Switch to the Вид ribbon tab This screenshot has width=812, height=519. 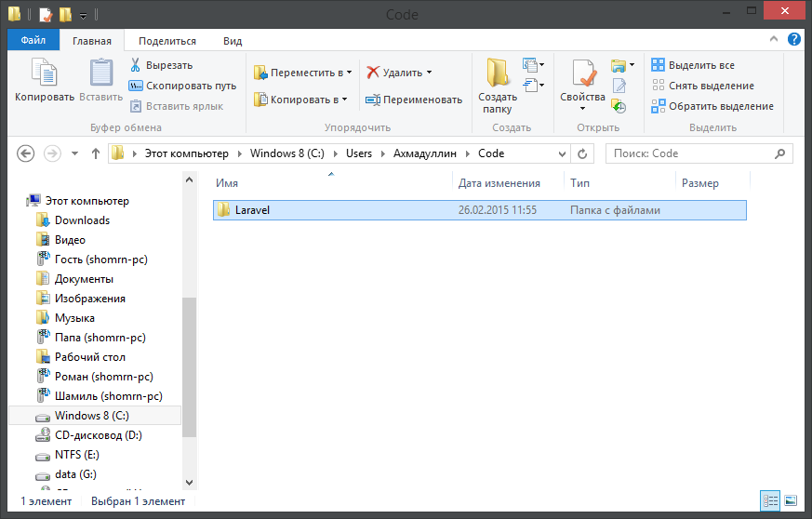[233, 41]
